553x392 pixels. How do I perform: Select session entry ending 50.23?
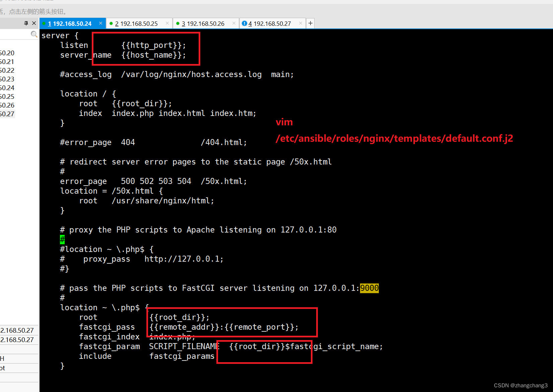tap(7, 79)
